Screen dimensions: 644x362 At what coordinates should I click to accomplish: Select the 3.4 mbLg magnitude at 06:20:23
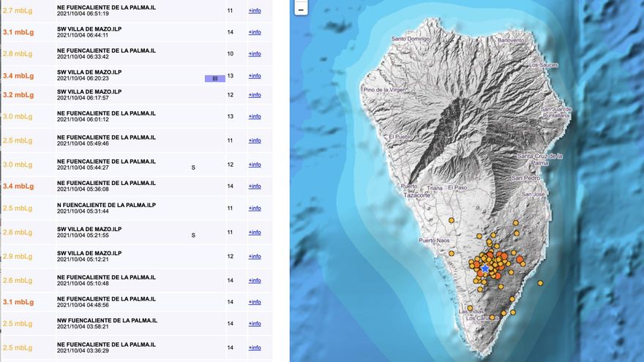(18, 76)
